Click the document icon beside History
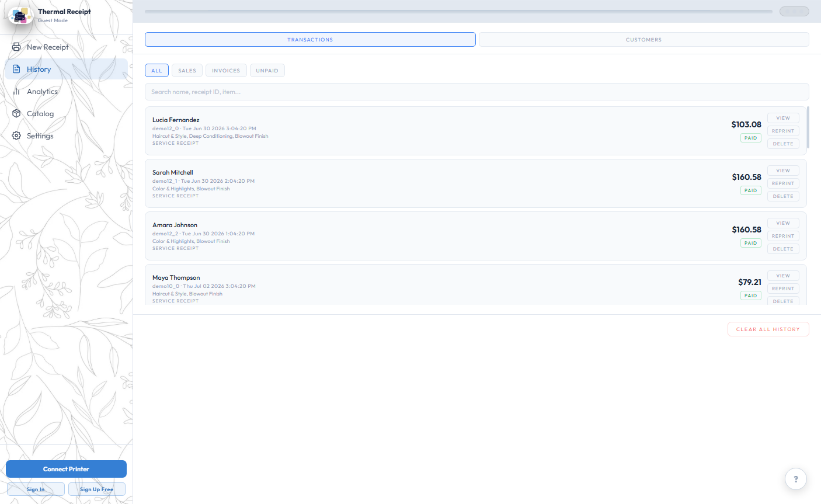 pyautogui.click(x=16, y=69)
